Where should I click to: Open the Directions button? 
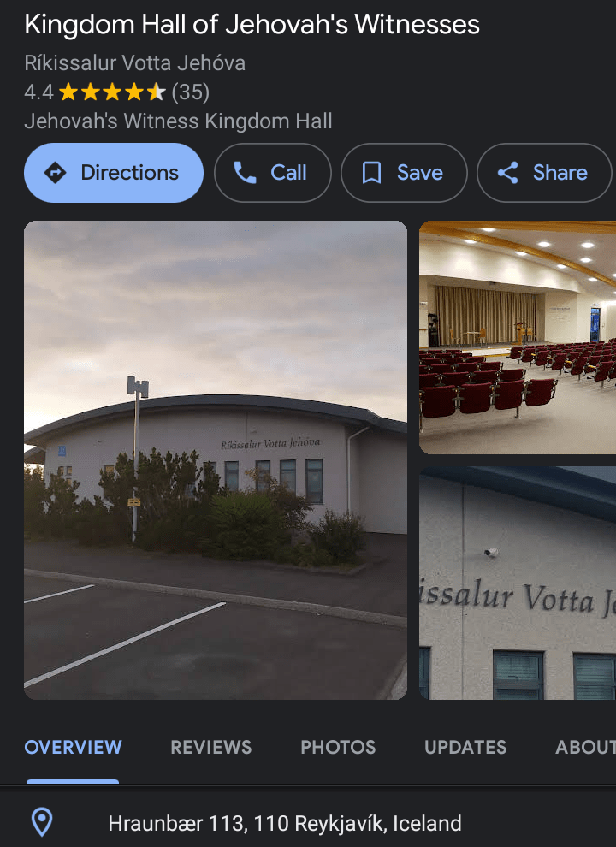pos(114,173)
